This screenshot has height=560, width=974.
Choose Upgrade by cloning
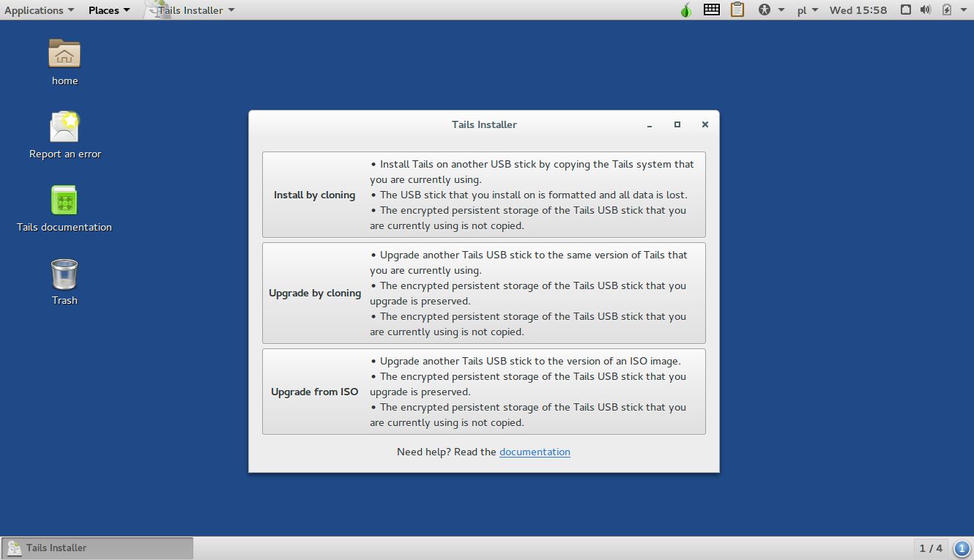tap(484, 293)
